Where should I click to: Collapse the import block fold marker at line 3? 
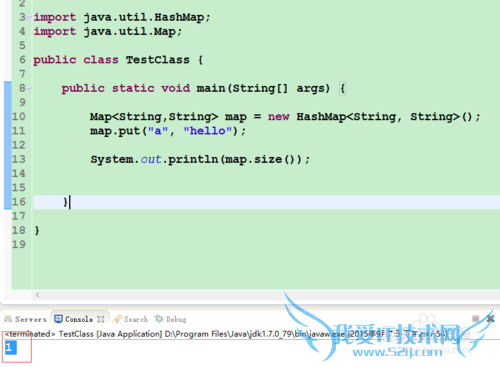(29, 17)
